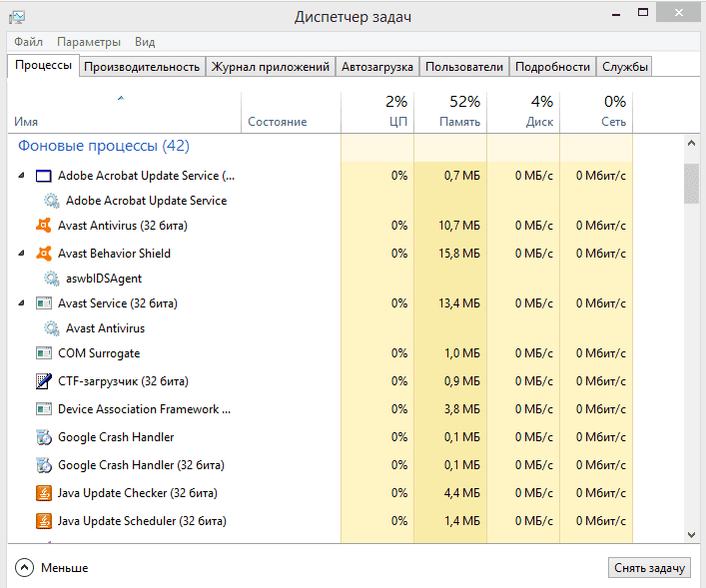Click the Java Update Scheduler icon

44,520
